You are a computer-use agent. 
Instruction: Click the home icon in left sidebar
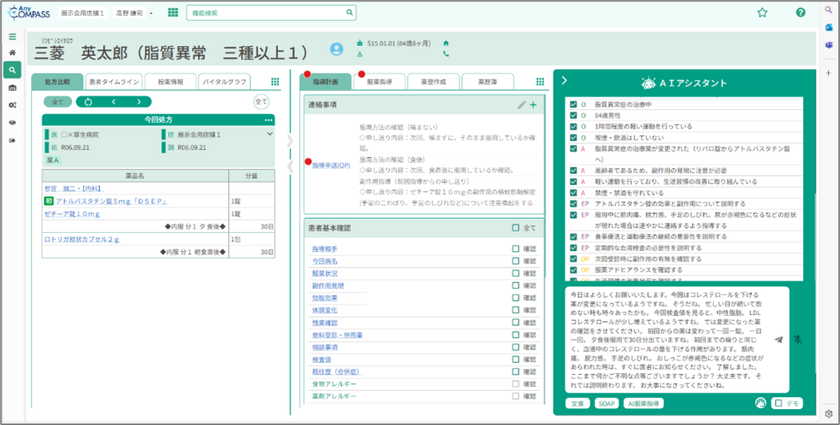tap(12, 52)
